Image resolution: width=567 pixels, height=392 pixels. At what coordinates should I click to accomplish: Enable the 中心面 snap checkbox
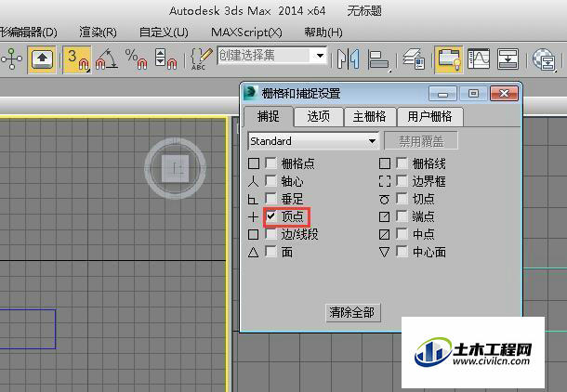[x=402, y=252]
